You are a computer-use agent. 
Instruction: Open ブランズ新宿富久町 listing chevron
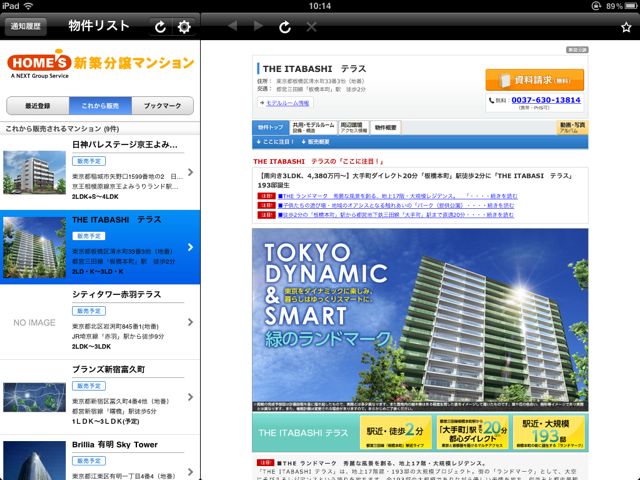pos(191,397)
